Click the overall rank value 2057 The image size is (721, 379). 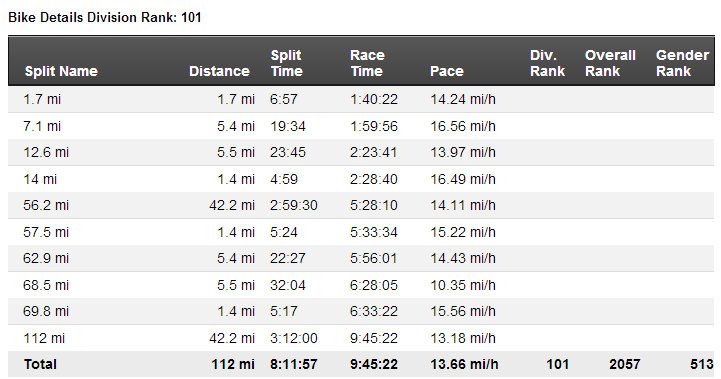tap(624, 364)
